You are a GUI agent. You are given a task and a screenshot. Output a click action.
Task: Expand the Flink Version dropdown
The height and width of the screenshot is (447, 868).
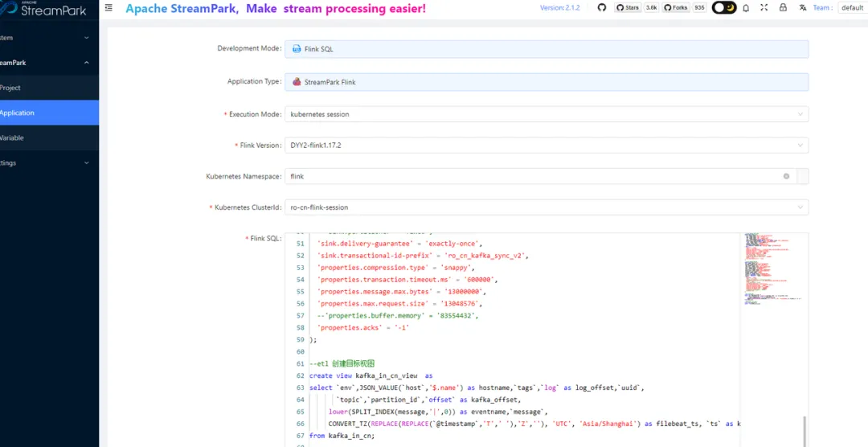[x=547, y=146]
